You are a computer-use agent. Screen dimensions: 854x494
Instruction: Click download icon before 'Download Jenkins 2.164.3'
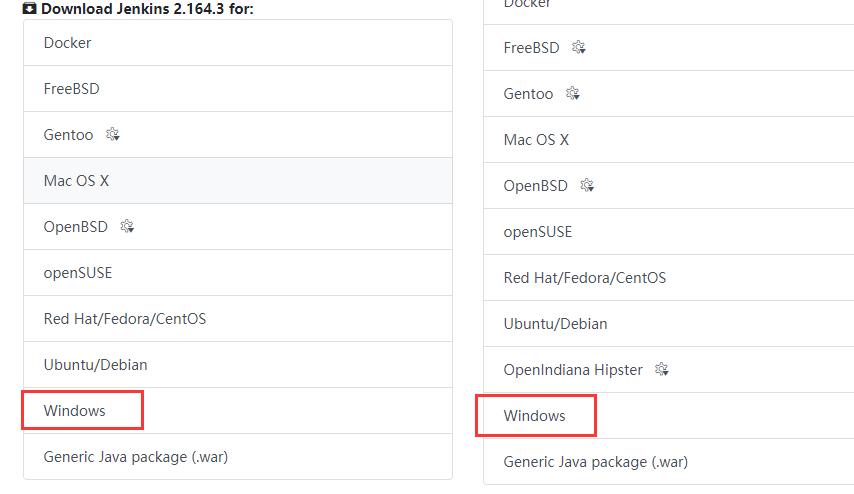tap(30, 8)
